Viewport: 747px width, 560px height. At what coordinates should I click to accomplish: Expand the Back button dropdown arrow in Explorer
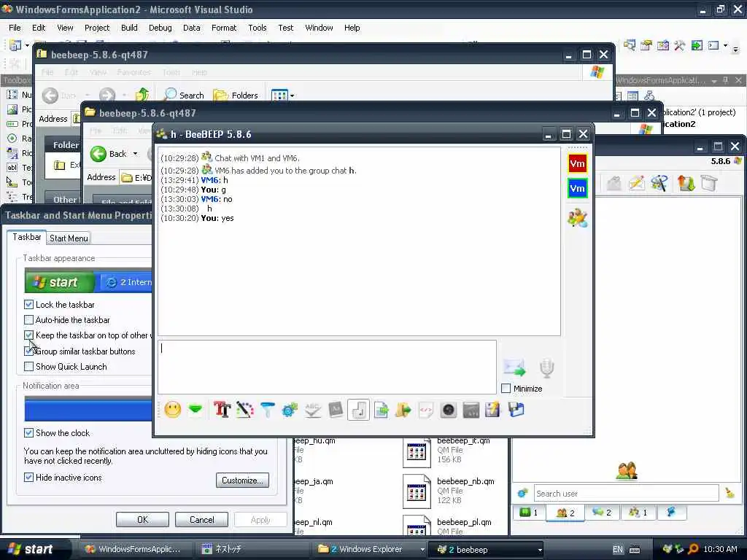tap(135, 154)
